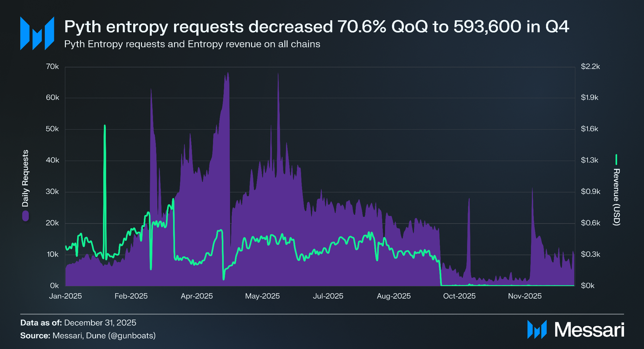
Task: Click the $2.2k right axis label
Action: pos(590,66)
